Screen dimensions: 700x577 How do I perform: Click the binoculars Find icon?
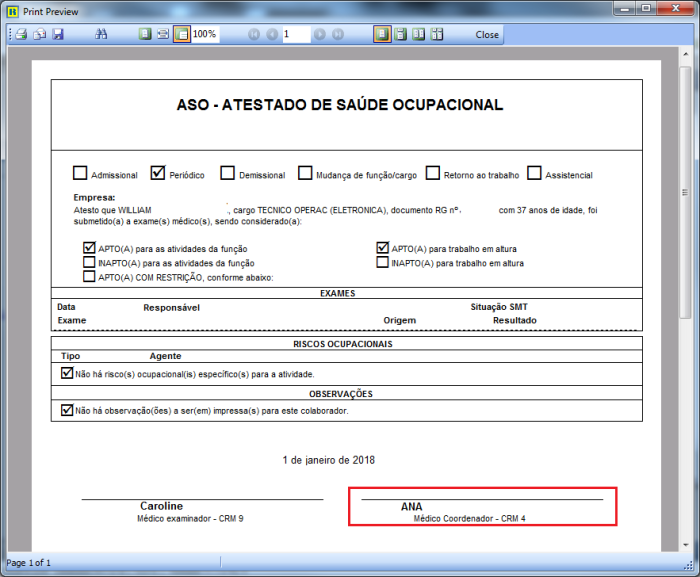(101, 34)
